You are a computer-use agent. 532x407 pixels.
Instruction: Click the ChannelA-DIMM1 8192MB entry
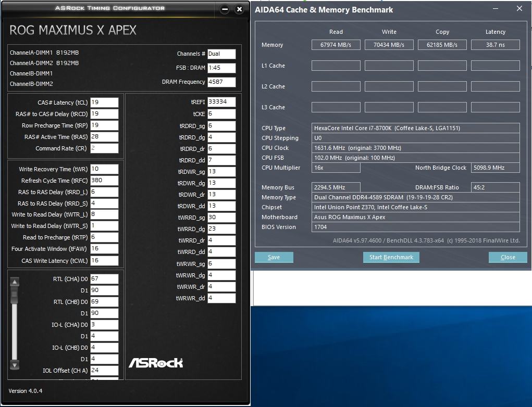(44, 53)
